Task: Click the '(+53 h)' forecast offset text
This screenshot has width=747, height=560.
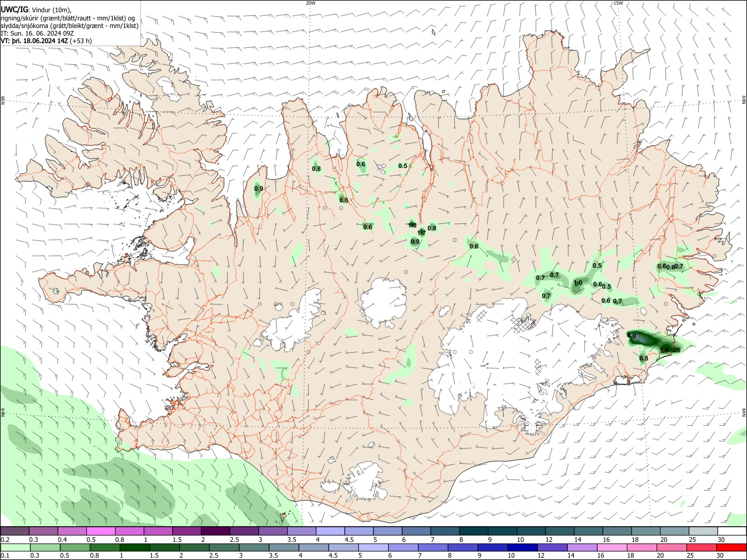Action: 81,41
